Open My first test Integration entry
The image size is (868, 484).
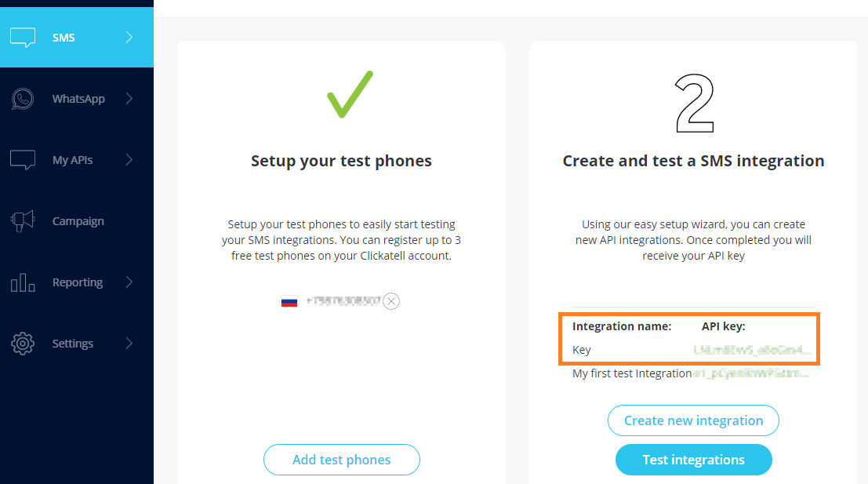(x=632, y=373)
